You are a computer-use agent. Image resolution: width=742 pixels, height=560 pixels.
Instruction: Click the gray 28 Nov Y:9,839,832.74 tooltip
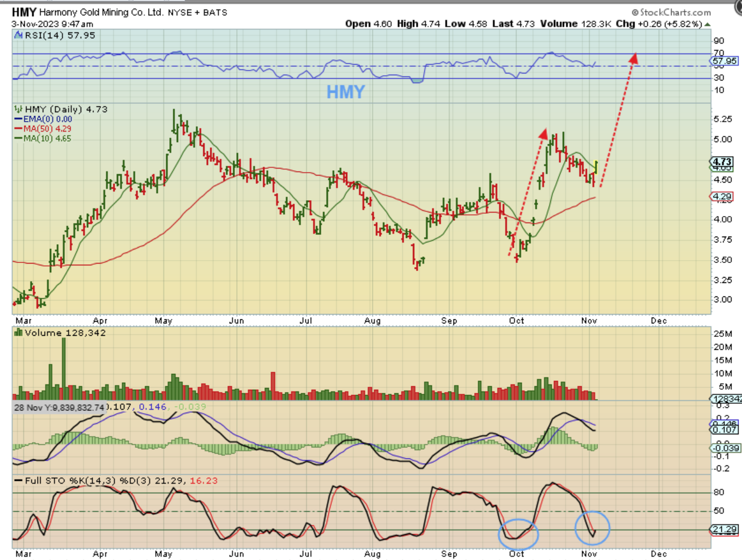(x=59, y=407)
